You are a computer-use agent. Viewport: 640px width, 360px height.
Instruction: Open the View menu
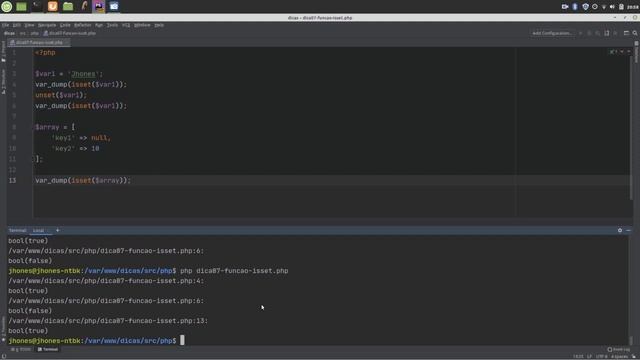[29, 25]
